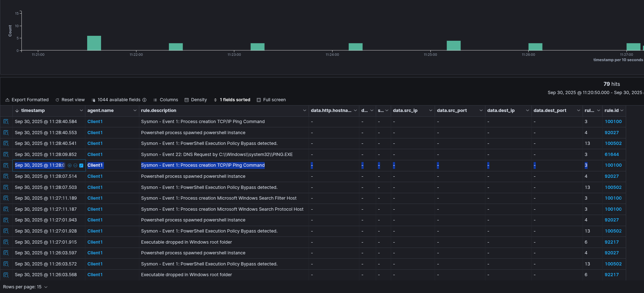
Task: Open the 1 fields sorted menu
Action: [x=232, y=100]
